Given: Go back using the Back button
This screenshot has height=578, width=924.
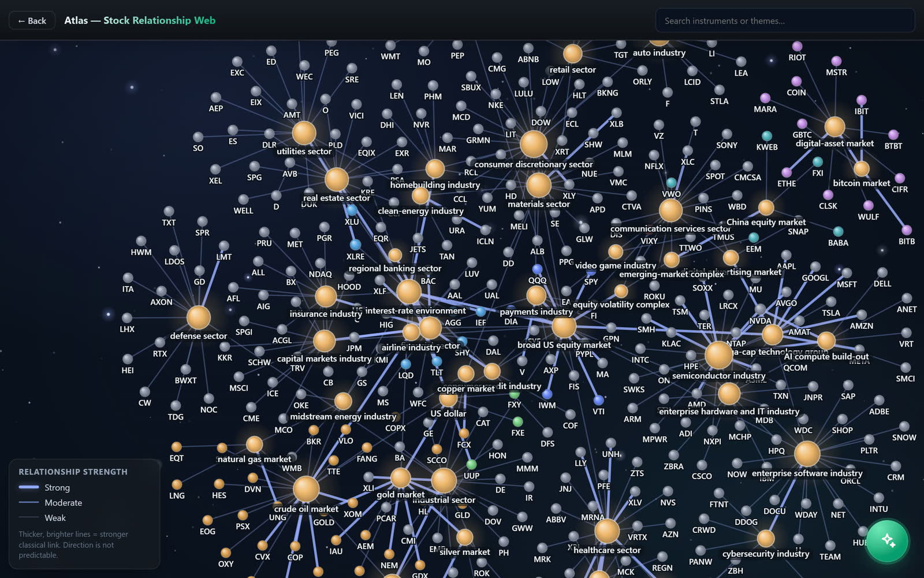Looking at the screenshot, I should 32,21.
